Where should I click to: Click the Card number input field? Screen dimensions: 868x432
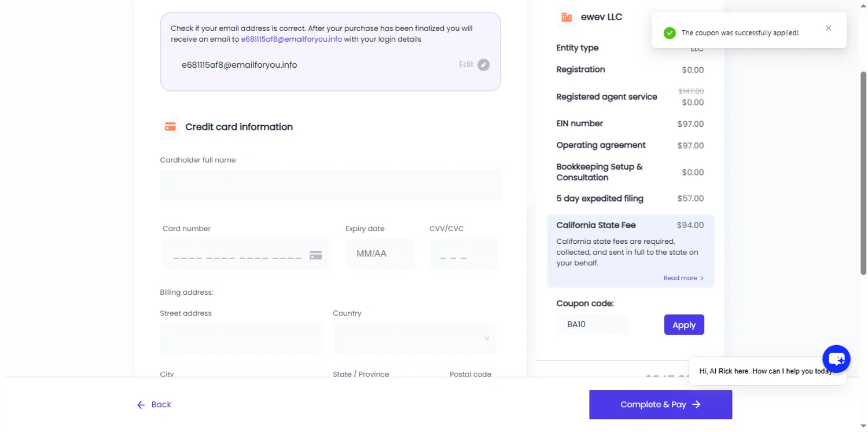[247, 254]
